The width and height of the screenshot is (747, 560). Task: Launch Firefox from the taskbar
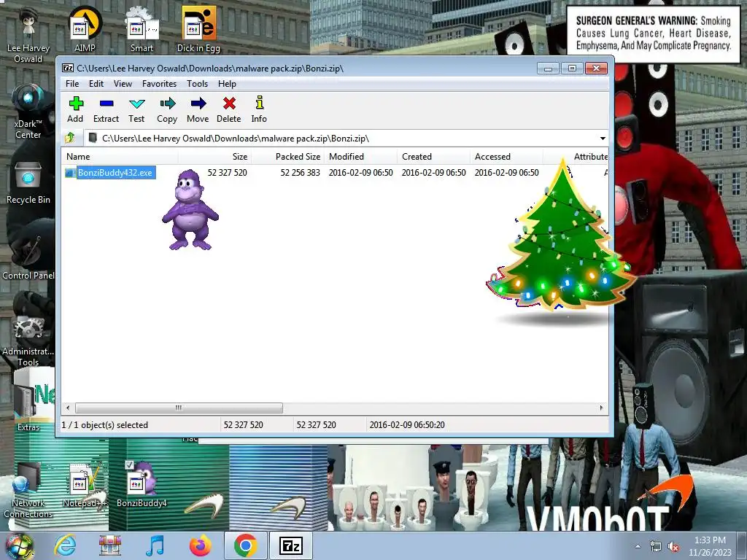tap(200, 545)
